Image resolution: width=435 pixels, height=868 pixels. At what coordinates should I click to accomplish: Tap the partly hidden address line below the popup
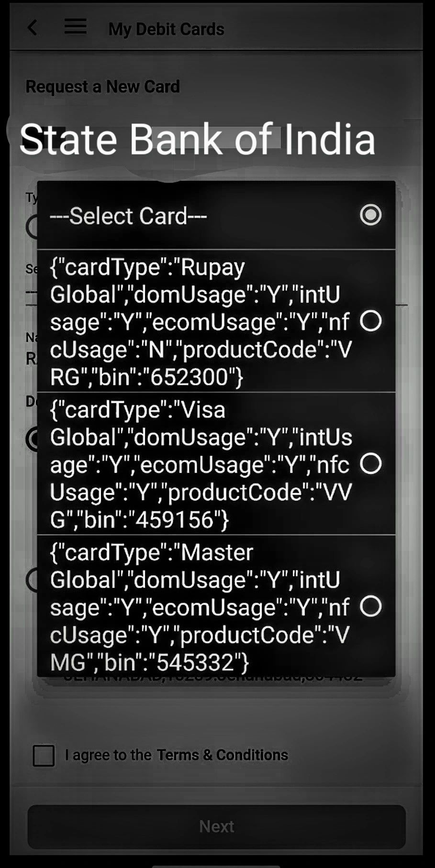click(x=213, y=679)
